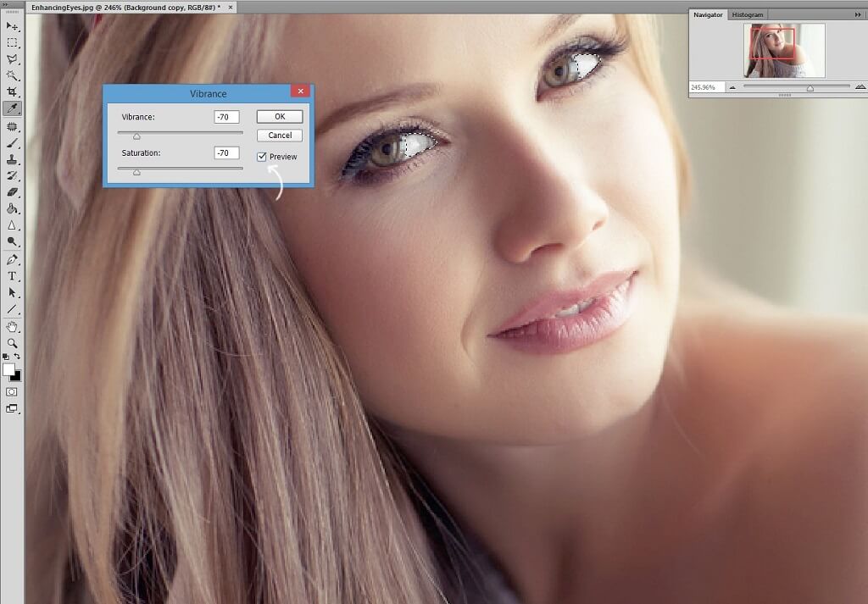This screenshot has height=604, width=868.
Task: Select the Paint Bucket tool
Action: [x=12, y=209]
